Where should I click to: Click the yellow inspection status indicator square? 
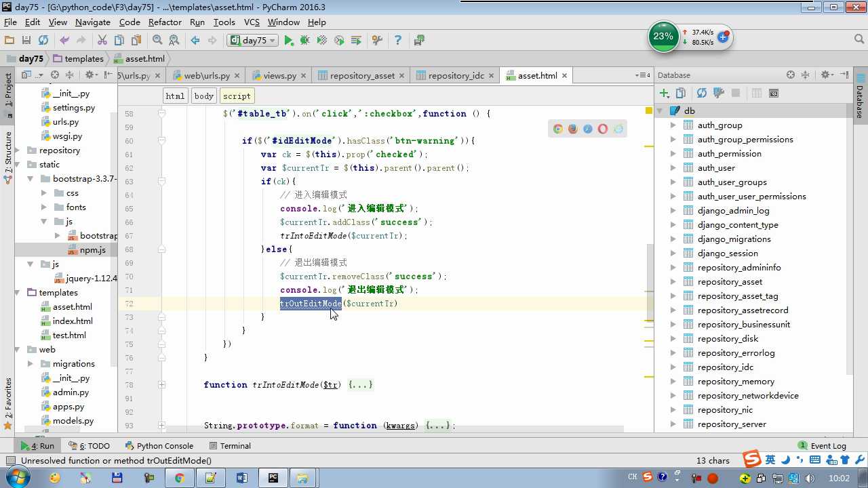point(649,110)
